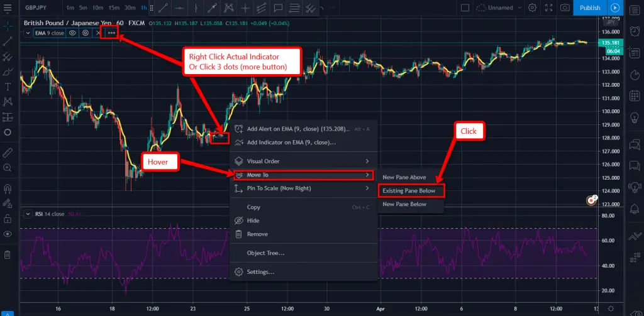Select the trend line tool in left sidebar

click(x=8, y=41)
